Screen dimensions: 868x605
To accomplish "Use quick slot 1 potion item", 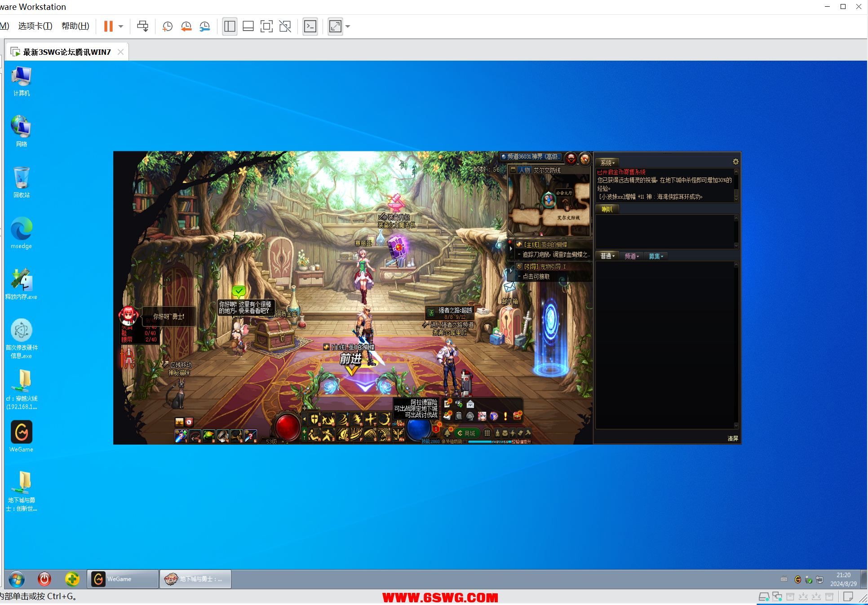I will 181,436.
